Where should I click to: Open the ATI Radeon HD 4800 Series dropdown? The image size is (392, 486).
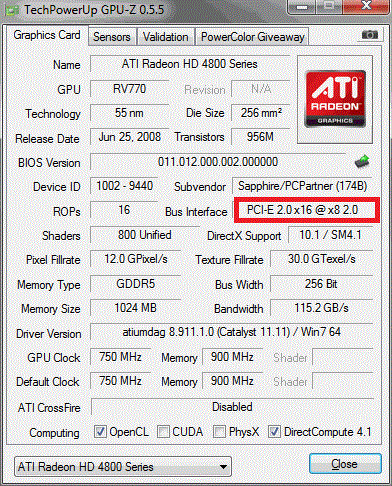tap(123, 467)
